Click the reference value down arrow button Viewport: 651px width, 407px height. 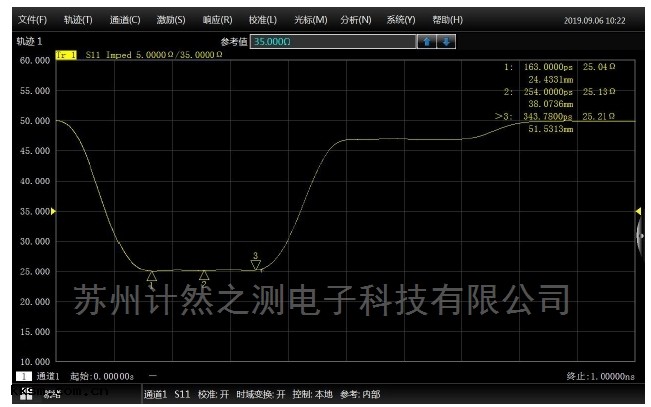click(447, 41)
